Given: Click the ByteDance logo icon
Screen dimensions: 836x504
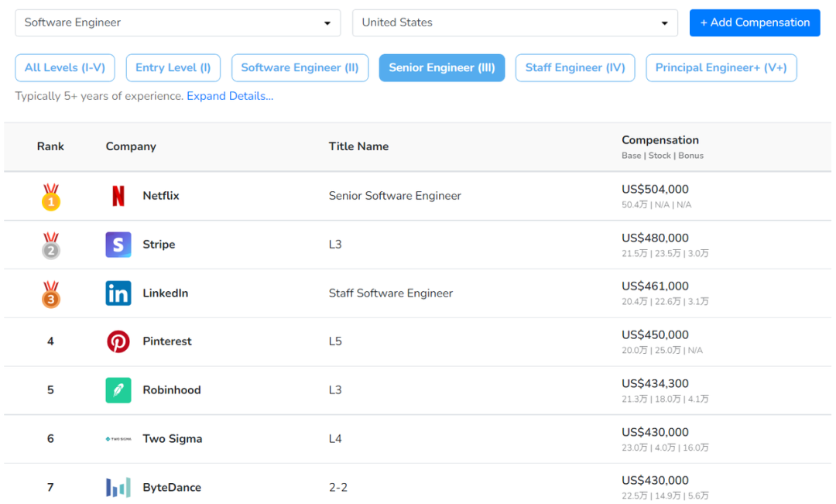Looking at the screenshot, I should point(118,487).
